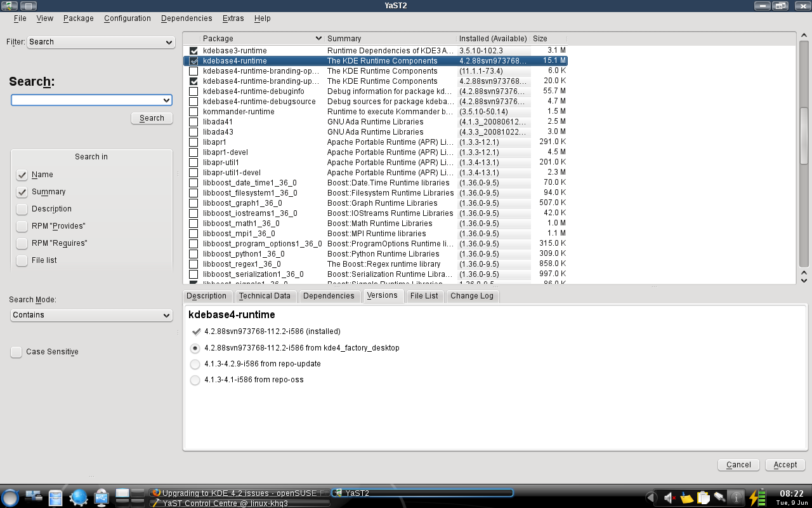Click the network cable tray icon
The width and height of the screenshot is (812, 508).
pyautogui.click(x=719, y=498)
